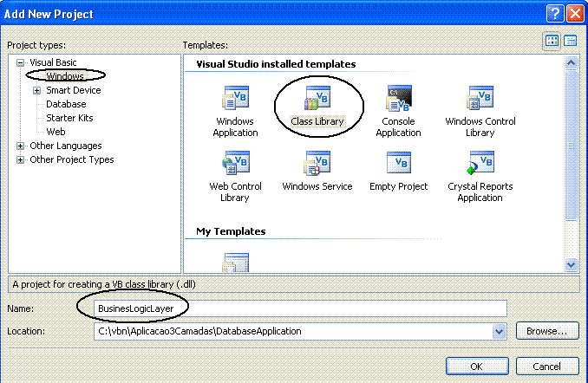This screenshot has height=383, width=588.
Task: Expand the Other Project Types node
Action: [x=20, y=160]
